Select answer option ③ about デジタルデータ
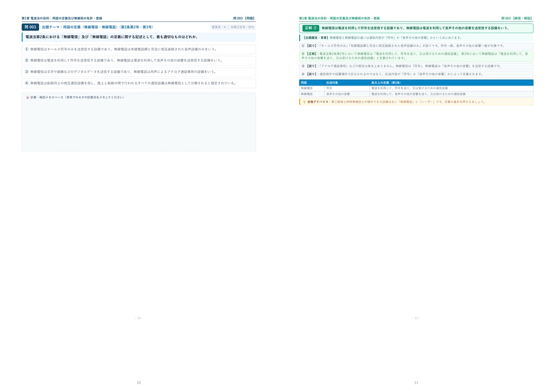 coord(139,72)
